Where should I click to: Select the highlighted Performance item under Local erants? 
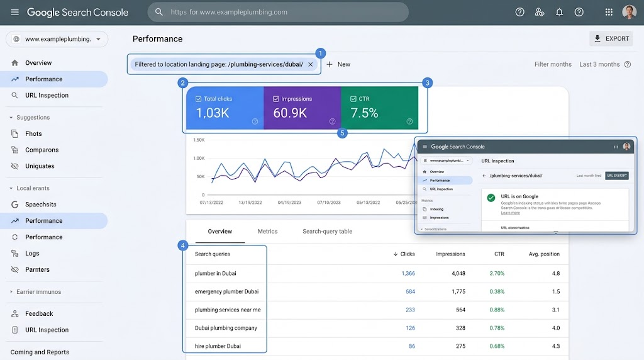tap(54, 221)
